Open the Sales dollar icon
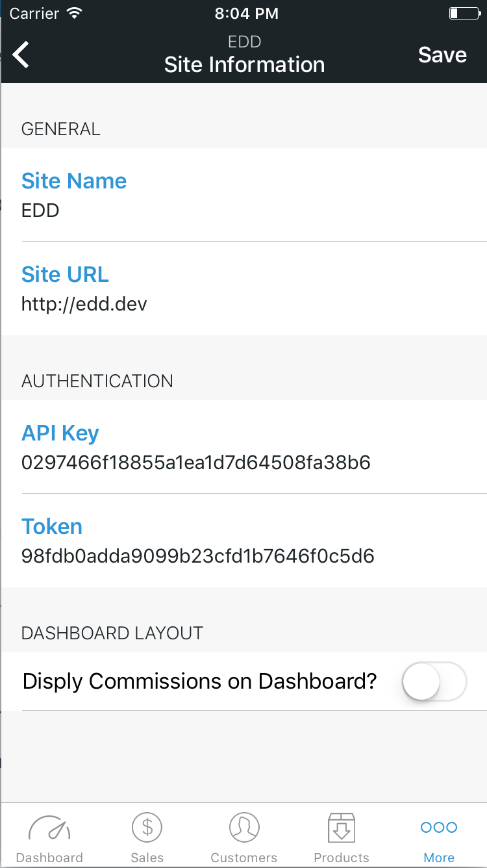487x868 pixels. click(147, 827)
